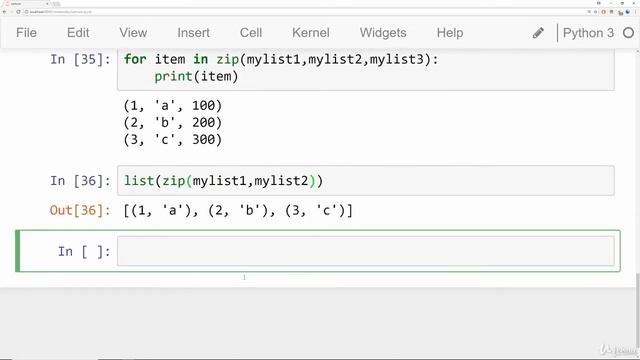Open the Cell menu
This screenshot has height=360, width=640.
pos(251,33)
